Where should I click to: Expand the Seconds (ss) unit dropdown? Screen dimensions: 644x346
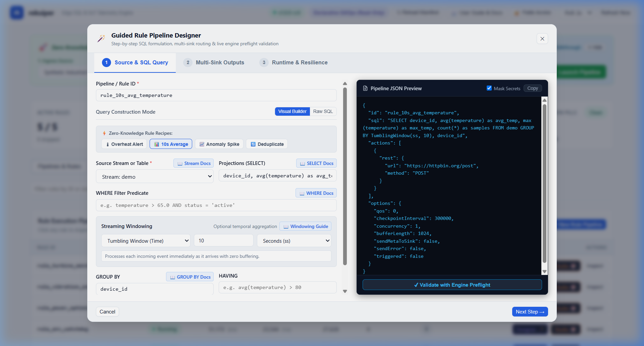(294, 241)
